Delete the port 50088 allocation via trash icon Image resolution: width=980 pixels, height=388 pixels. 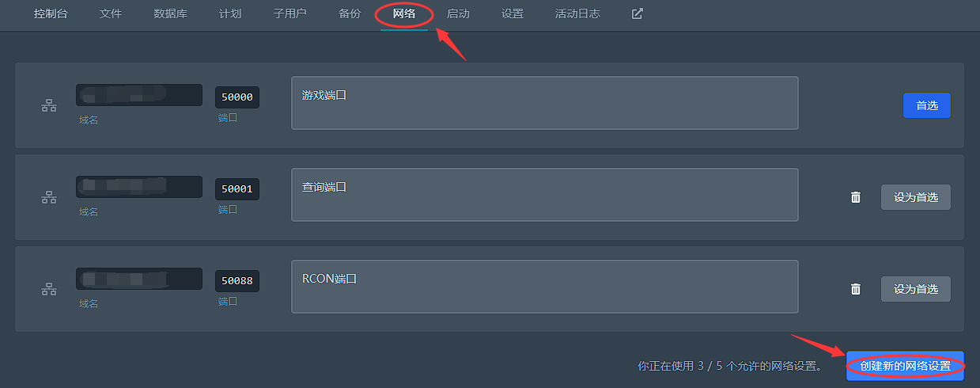(855, 289)
